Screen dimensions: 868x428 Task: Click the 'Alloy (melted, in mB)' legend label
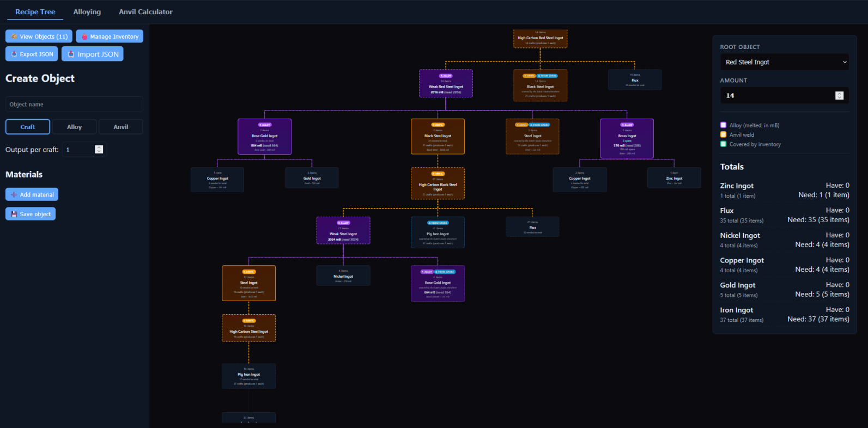(755, 125)
